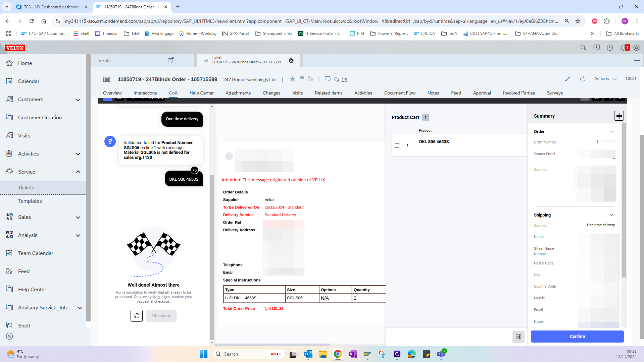
Task: Open the notifications bell icon
Action: coord(623,48)
